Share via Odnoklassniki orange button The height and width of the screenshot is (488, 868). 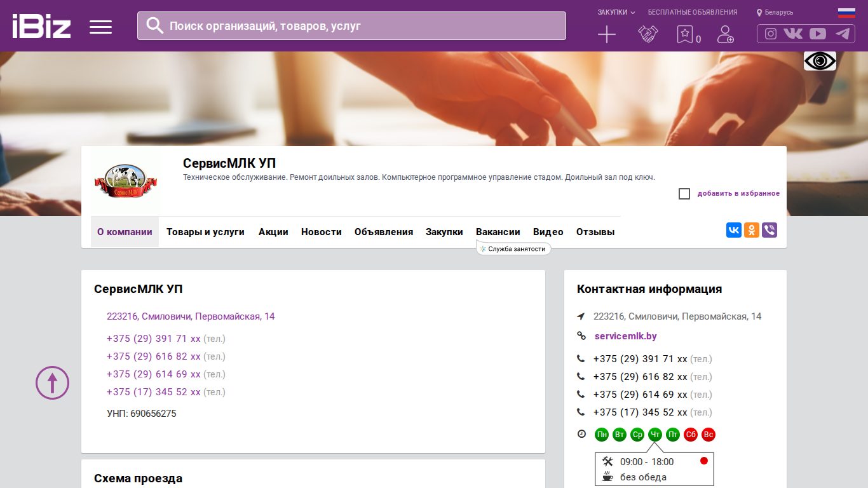(752, 230)
